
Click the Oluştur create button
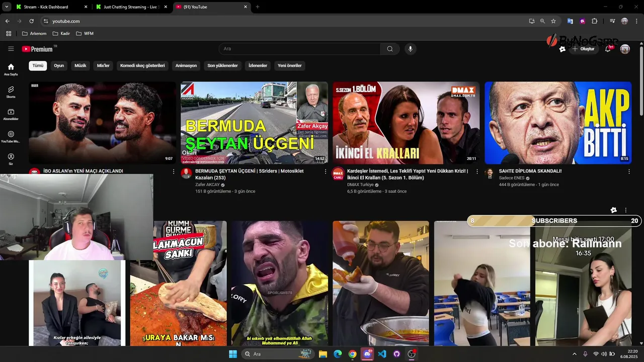[x=584, y=49]
